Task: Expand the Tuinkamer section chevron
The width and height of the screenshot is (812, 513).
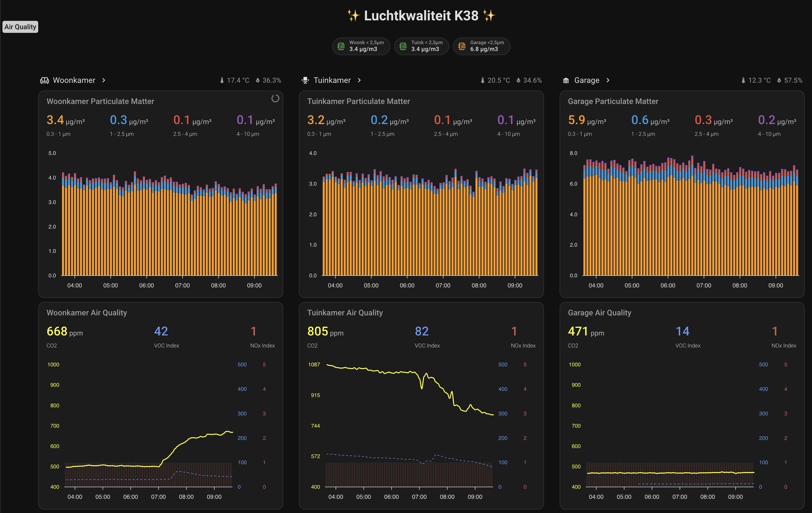Action: (x=359, y=80)
